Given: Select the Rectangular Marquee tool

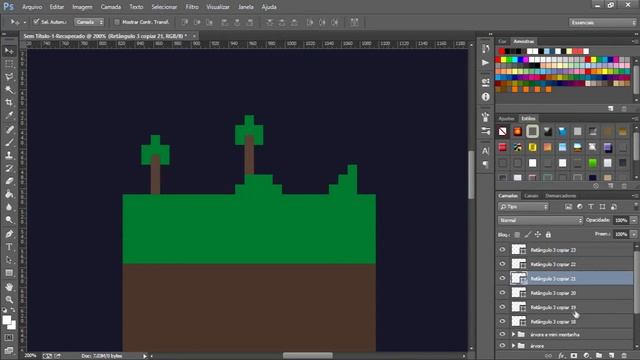Looking at the screenshot, I should (x=9, y=64).
